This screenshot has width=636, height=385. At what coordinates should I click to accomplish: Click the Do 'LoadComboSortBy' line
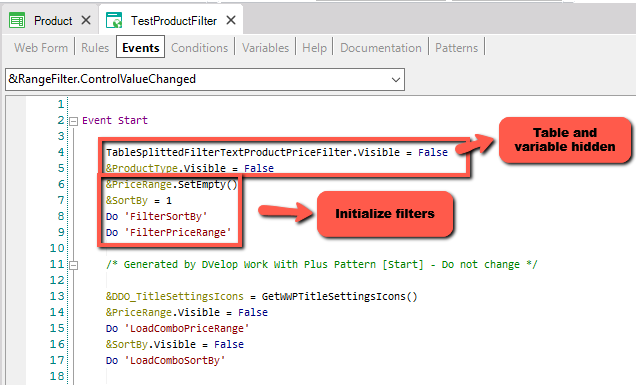tap(165, 360)
